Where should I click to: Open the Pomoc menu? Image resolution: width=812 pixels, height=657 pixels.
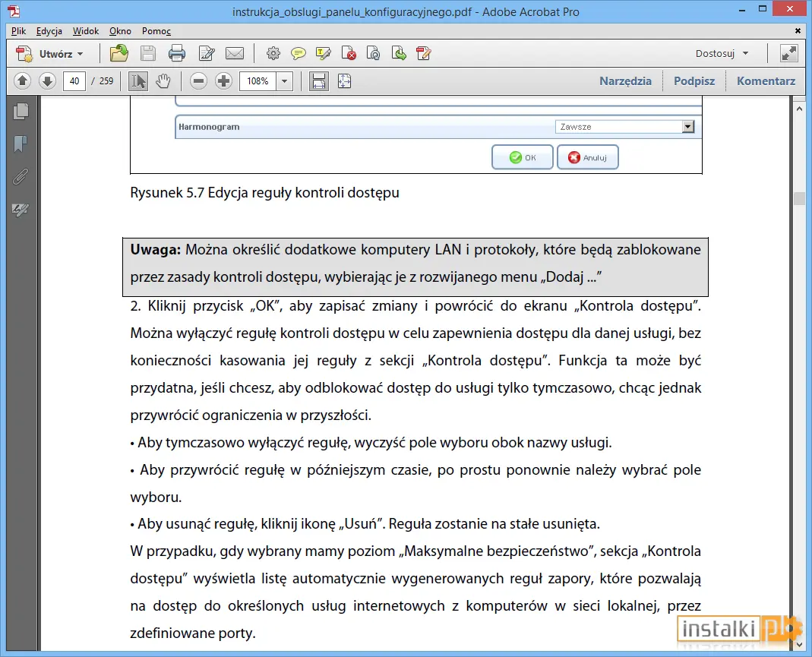[x=156, y=31]
